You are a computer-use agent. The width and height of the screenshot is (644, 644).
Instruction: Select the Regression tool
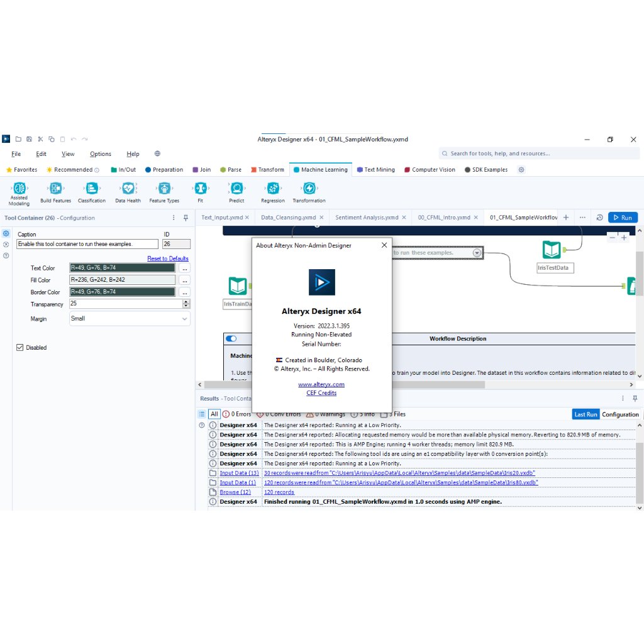pos(273,193)
